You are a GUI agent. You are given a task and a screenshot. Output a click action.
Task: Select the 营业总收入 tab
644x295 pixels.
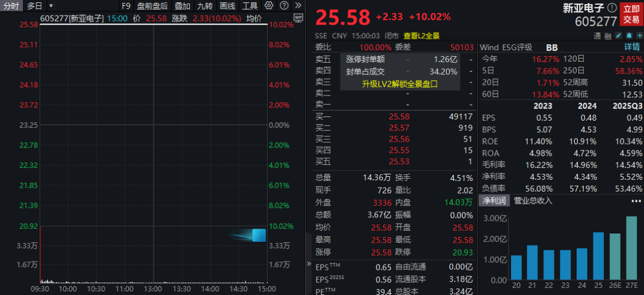click(x=534, y=201)
